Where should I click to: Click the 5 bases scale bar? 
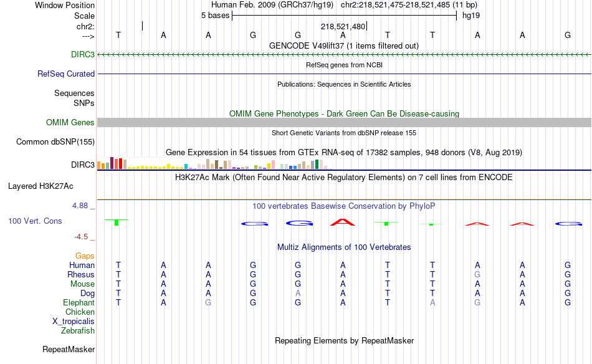click(344, 16)
